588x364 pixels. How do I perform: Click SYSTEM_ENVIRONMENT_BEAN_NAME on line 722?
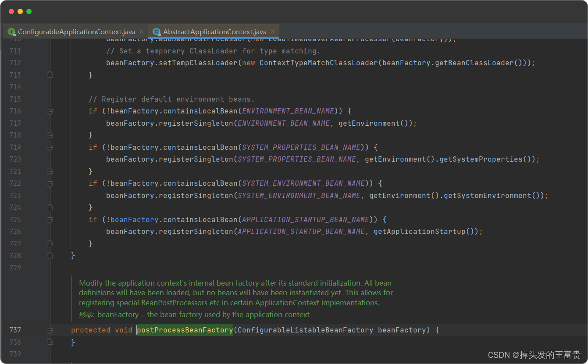point(303,183)
